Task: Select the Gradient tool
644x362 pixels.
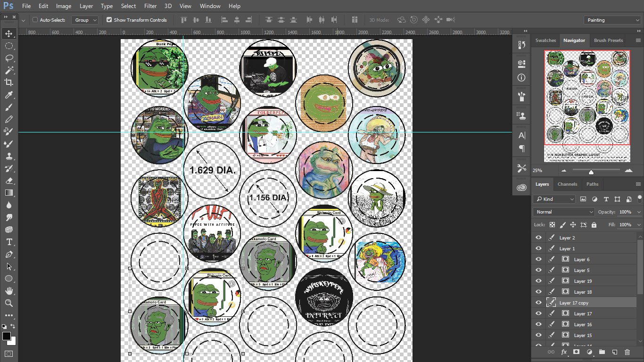Action: pyautogui.click(x=9, y=193)
